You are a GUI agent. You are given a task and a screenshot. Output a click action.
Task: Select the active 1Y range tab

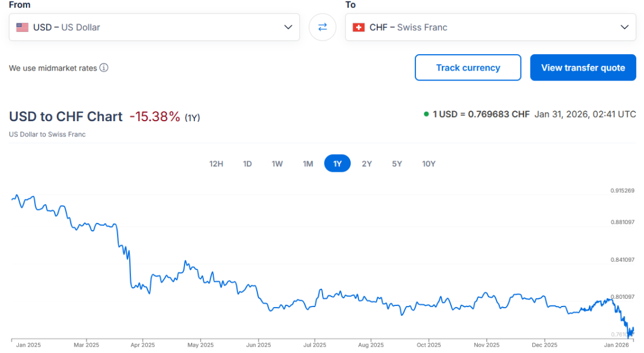point(337,164)
